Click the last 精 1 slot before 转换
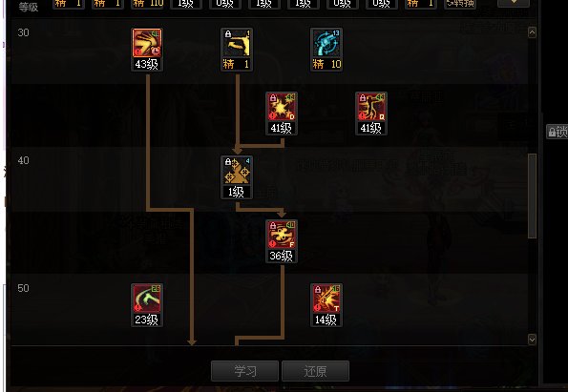The width and height of the screenshot is (568, 392). click(x=421, y=4)
